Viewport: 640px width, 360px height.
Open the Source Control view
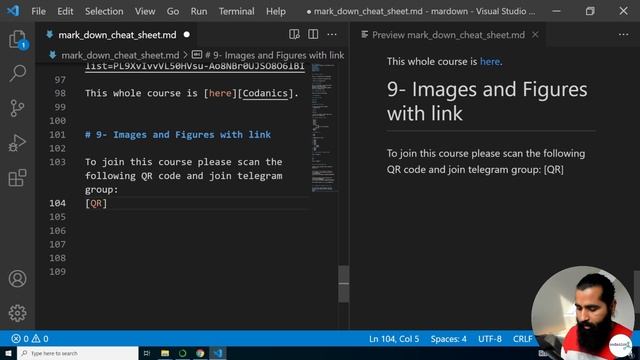18,108
